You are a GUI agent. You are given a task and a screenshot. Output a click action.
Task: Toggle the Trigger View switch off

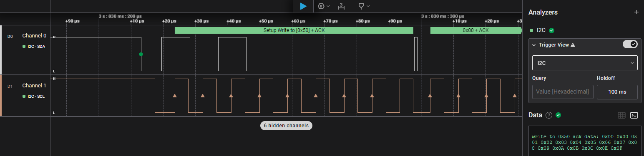click(x=630, y=44)
